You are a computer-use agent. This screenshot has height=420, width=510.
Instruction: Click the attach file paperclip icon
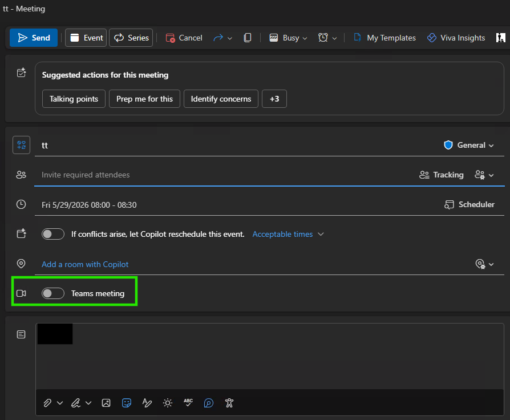click(47, 403)
